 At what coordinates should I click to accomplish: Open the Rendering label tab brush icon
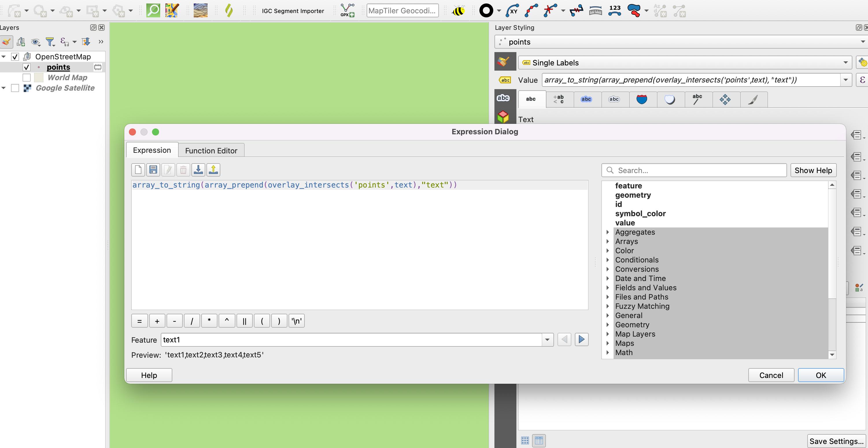(753, 99)
